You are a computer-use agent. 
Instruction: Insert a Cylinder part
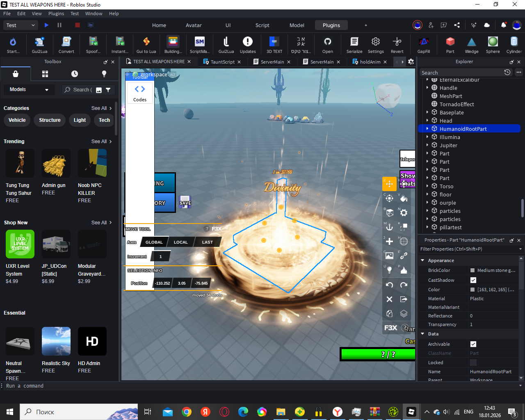(x=514, y=45)
